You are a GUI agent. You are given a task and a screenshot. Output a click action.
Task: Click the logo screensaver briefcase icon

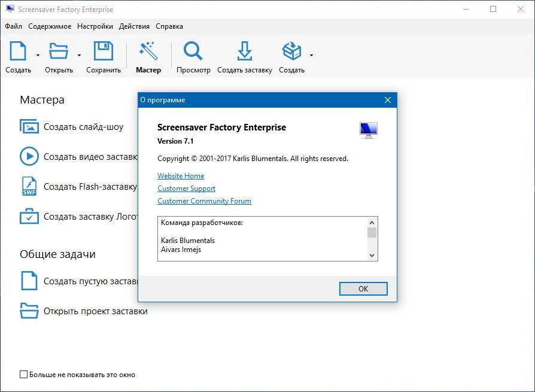(x=29, y=216)
